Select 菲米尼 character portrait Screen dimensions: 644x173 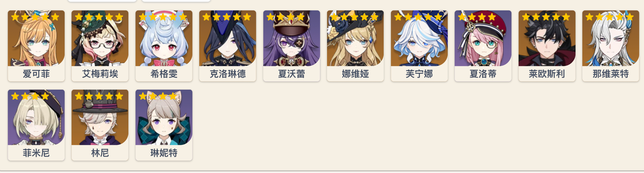tap(36, 118)
